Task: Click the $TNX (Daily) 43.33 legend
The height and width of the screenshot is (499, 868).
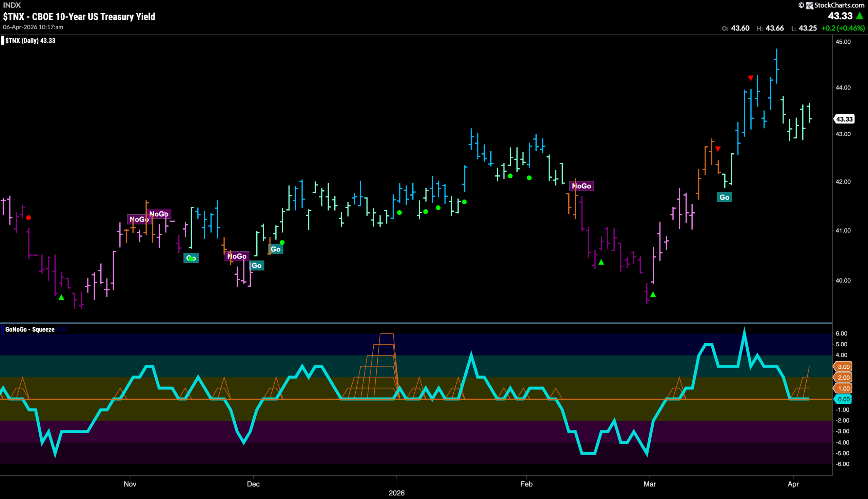Action: coord(30,41)
